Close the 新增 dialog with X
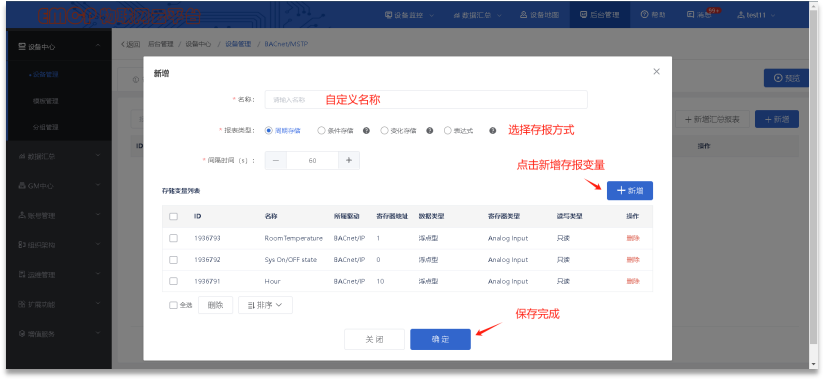Screen dimensions: 824x380 [656, 71]
